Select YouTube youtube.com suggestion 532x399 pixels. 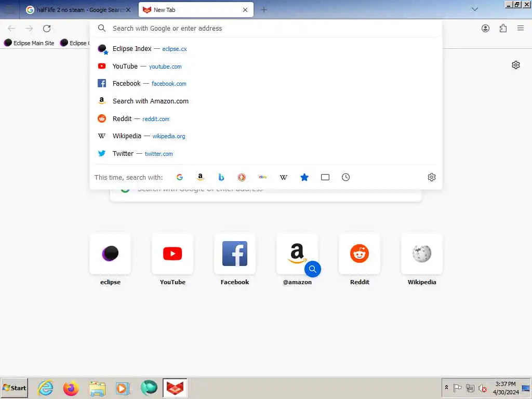pos(266,66)
